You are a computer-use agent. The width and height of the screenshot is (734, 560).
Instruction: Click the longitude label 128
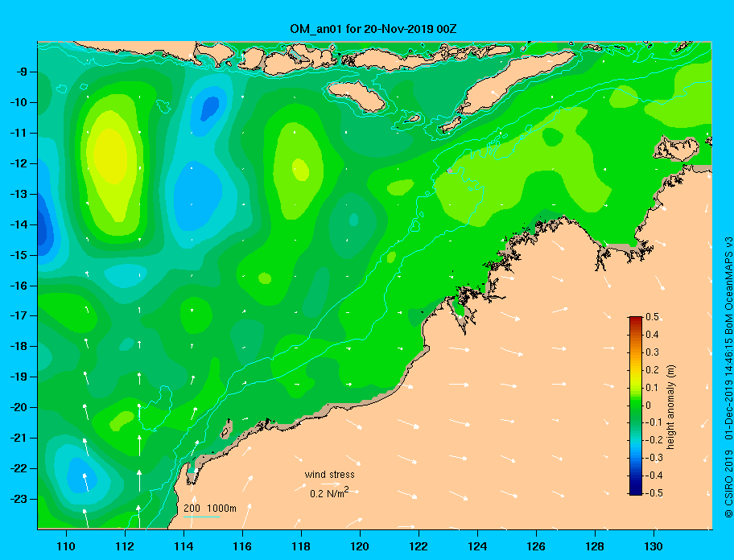tap(595, 546)
